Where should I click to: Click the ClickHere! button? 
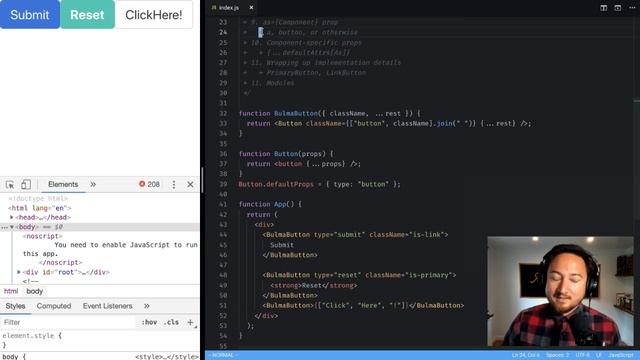(154, 15)
